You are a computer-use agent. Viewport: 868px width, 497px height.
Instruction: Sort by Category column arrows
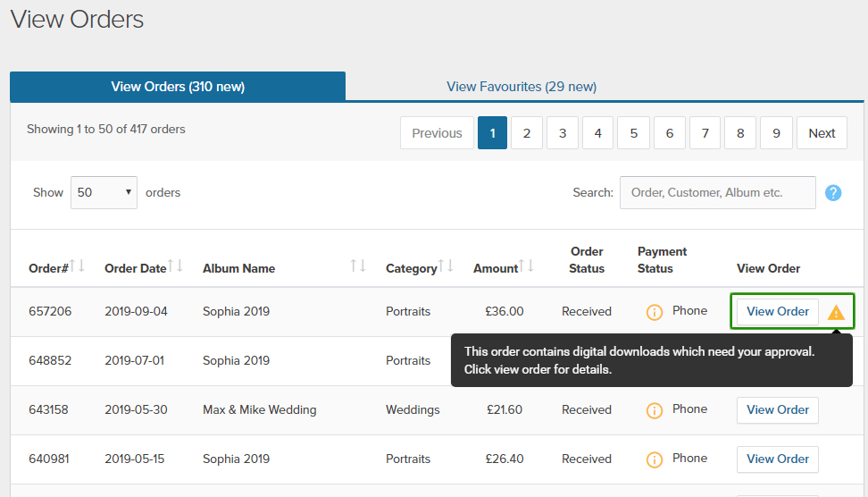click(x=447, y=266)
